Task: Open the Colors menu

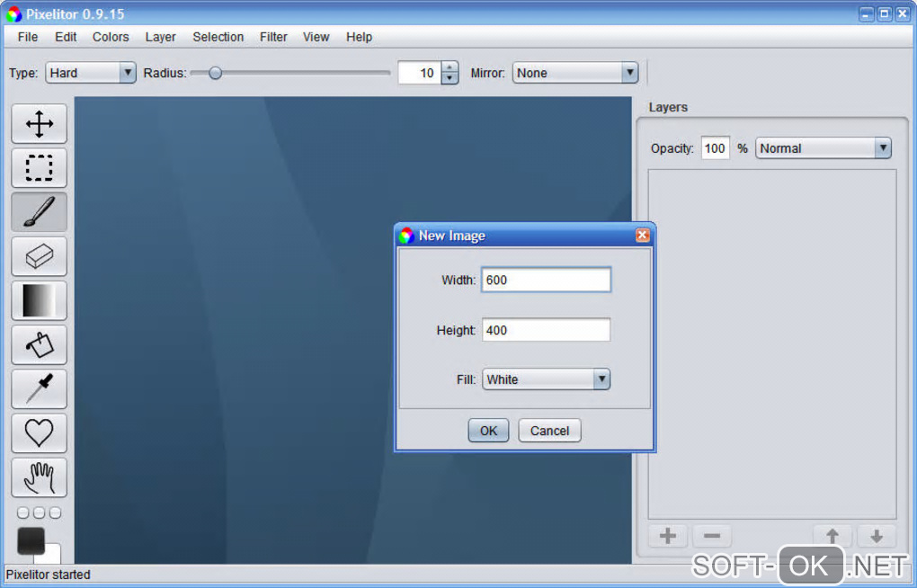Action: (111, 37)
